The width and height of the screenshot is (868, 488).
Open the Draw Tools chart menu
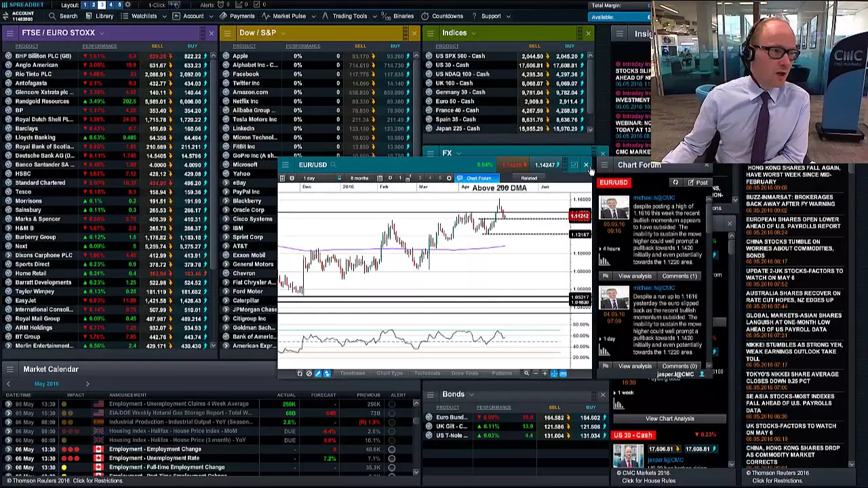click(x=465, y=373)
